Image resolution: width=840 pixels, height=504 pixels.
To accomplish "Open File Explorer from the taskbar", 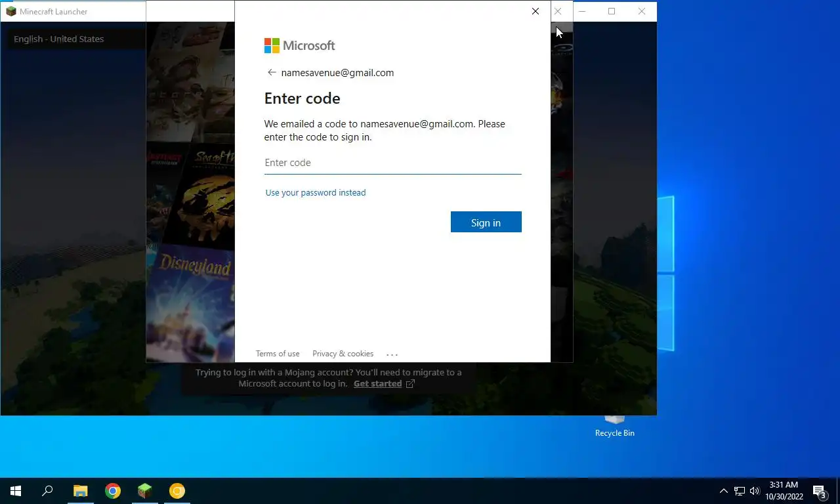I will 80,491.
